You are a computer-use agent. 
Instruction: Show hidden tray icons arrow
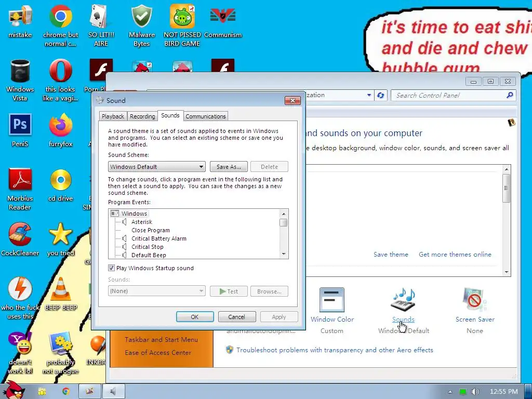[x=450, y=392]
